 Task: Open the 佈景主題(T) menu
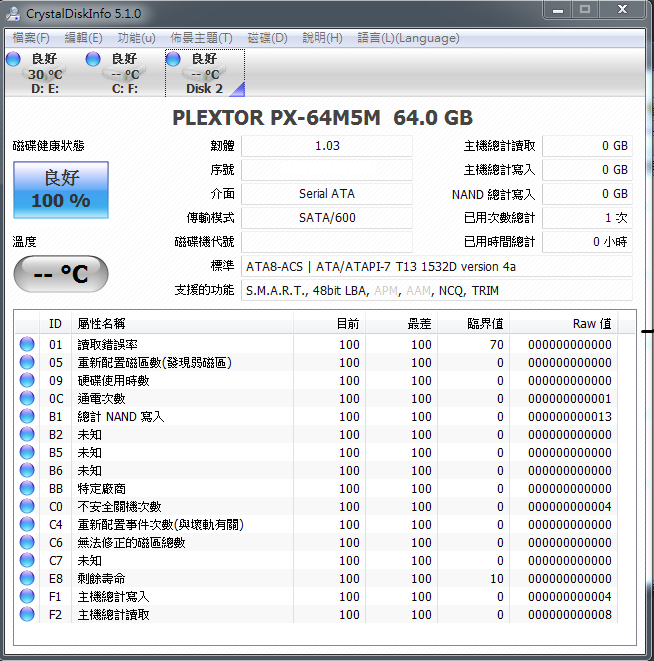coord(201,38)
